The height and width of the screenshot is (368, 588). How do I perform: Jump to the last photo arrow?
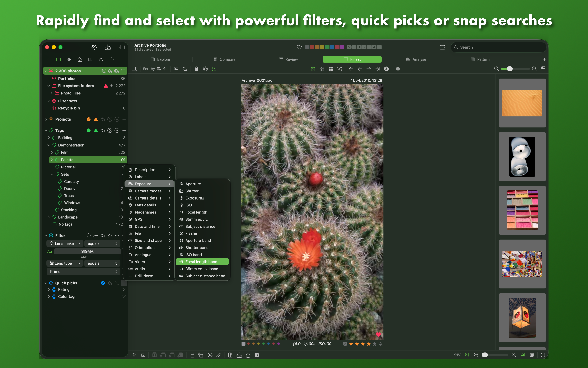(x=377, y=69)
